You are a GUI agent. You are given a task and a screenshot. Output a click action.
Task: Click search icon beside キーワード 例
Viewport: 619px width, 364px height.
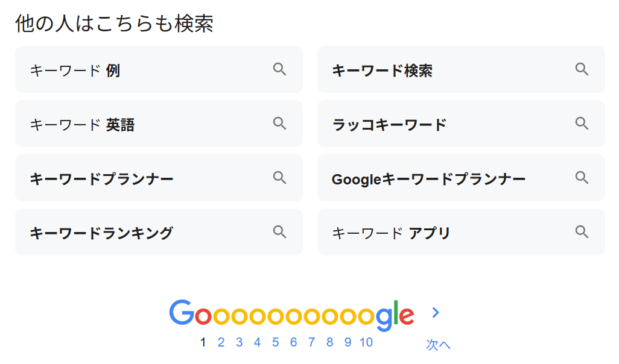pos(279,69)
